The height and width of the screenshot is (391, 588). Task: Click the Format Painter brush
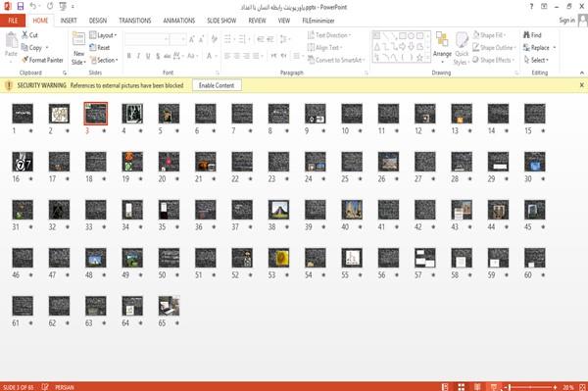click(25, 60)
